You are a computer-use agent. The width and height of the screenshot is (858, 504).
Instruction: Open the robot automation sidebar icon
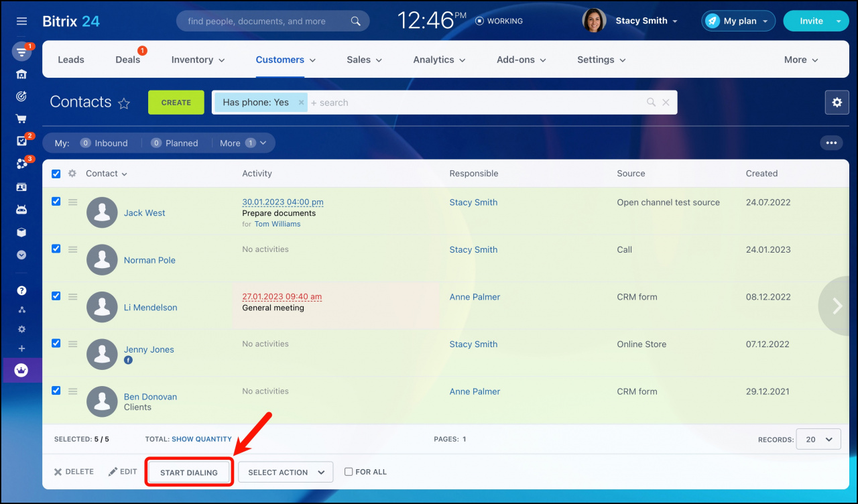[21, 210]
